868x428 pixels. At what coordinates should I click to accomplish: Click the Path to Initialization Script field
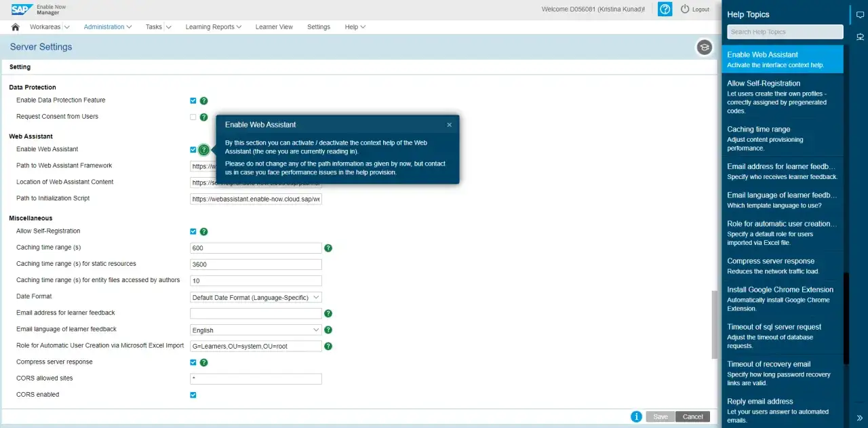[256, 199]
